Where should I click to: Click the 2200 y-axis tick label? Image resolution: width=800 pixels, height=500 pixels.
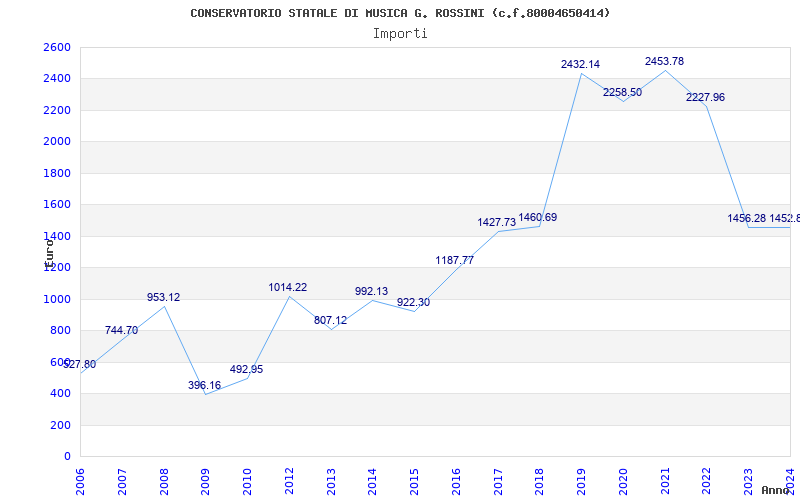(57, 110)
